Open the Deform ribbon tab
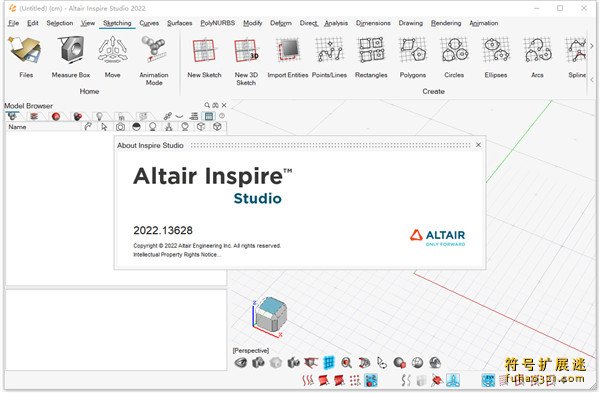This screenshot has width=600, height=393. tap(281, 23)
